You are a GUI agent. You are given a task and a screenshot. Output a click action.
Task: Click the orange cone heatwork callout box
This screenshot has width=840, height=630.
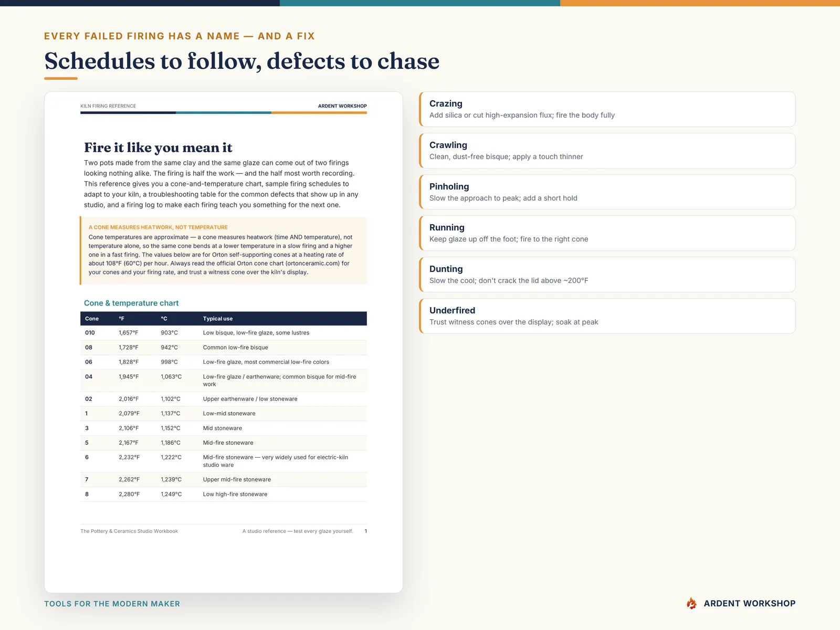pyautogui.click(x=224, y=250)
